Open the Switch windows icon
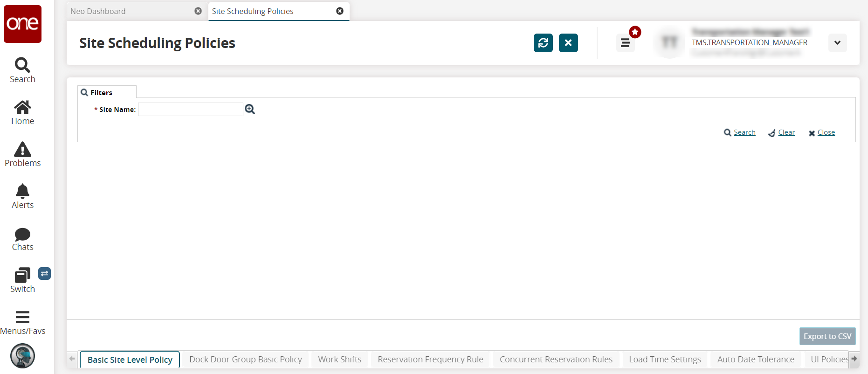The height and width of the screenshot is (374, 868). coord(22,281)
